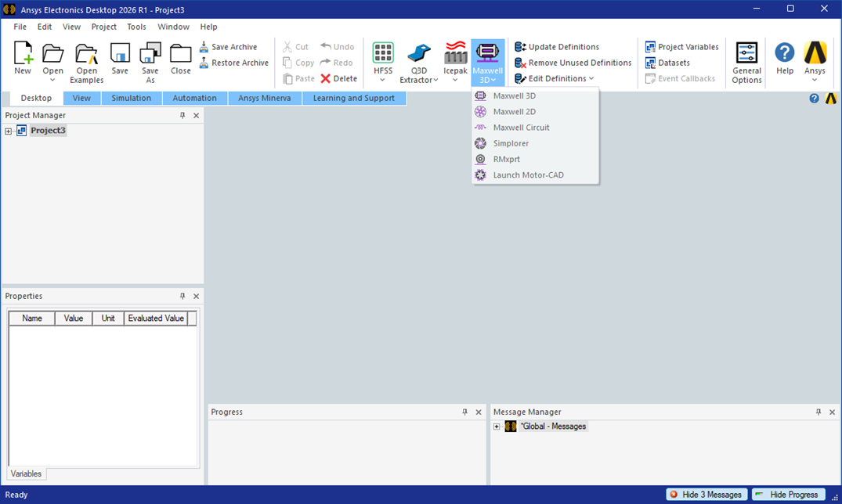Close the Properties panel
This screenshot has height=504, width=842.
196,297
